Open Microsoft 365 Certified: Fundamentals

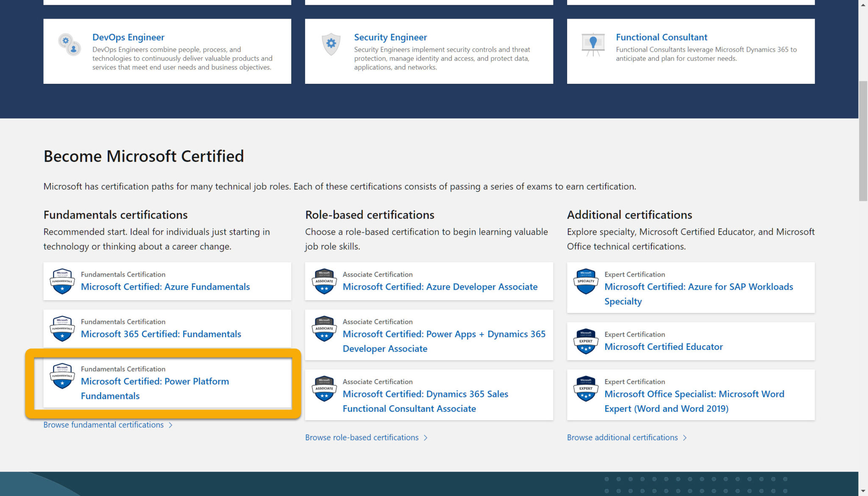click(x=161, y=334)
